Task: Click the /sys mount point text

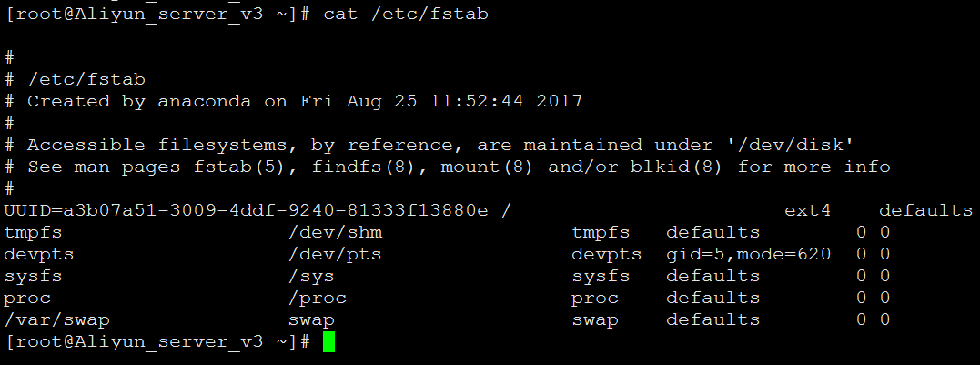Action: [310, 276]
